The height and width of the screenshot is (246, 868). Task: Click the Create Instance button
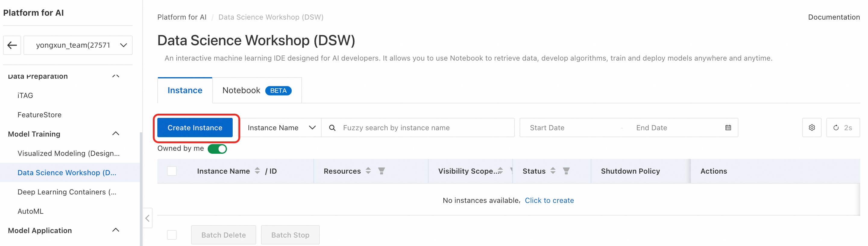coord(195,128)
